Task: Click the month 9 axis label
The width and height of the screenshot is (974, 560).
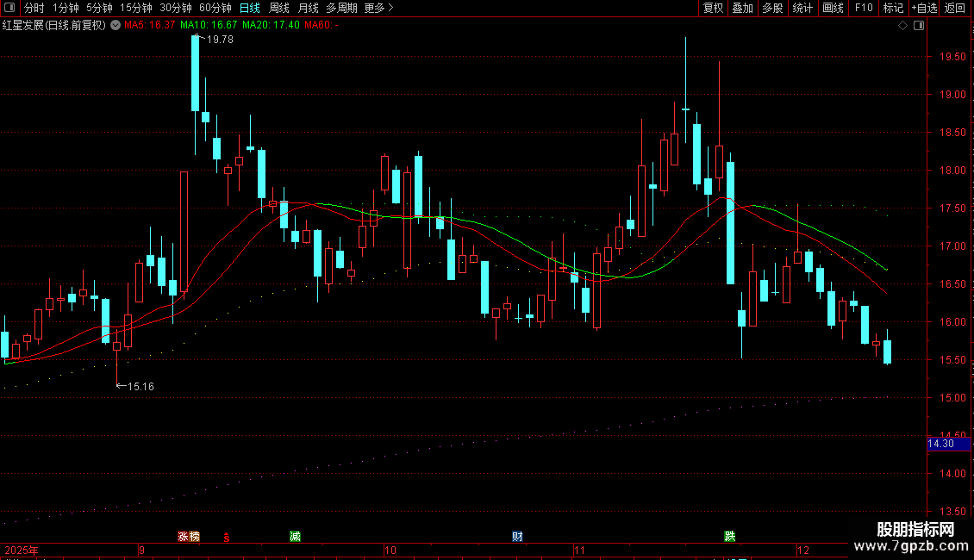Action: click(x=141, y=550)
